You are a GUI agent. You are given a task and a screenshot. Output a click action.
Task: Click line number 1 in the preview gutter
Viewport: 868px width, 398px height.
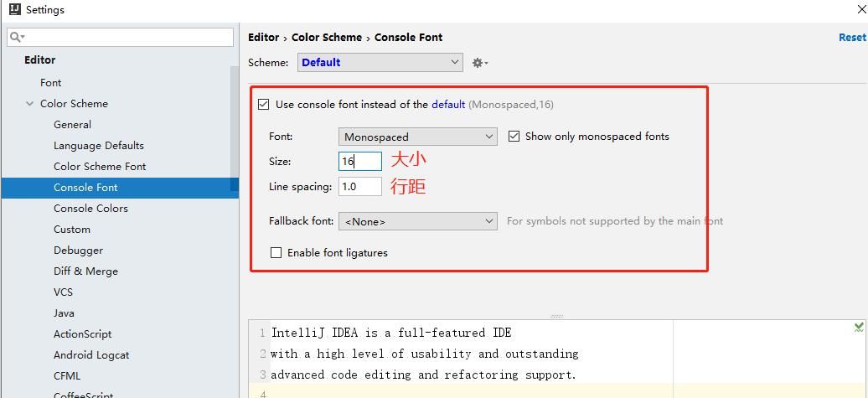coord(262,333)
